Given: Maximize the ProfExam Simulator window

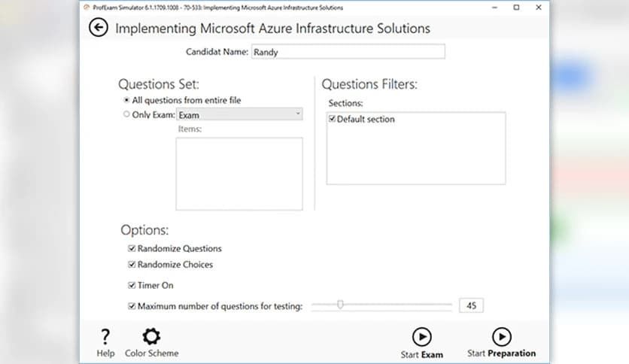Looking at the screenshot, I should [x=516, y=8].
